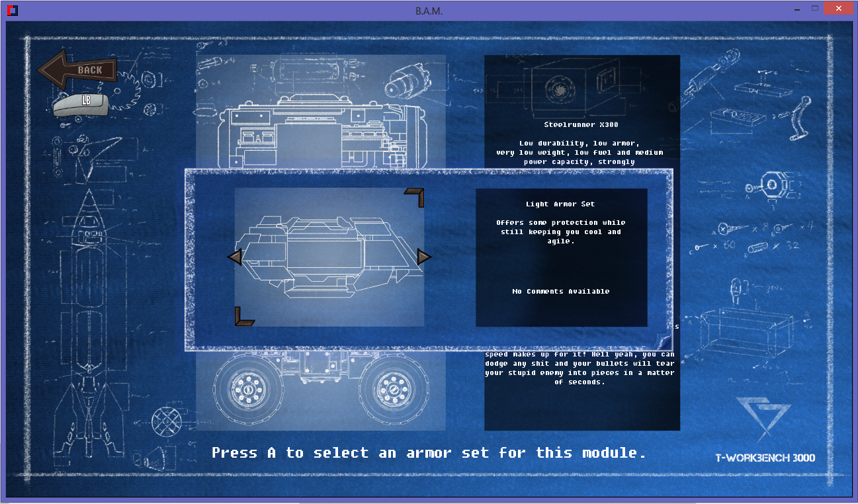Click the Light Armor Set title text

[560, 204]
